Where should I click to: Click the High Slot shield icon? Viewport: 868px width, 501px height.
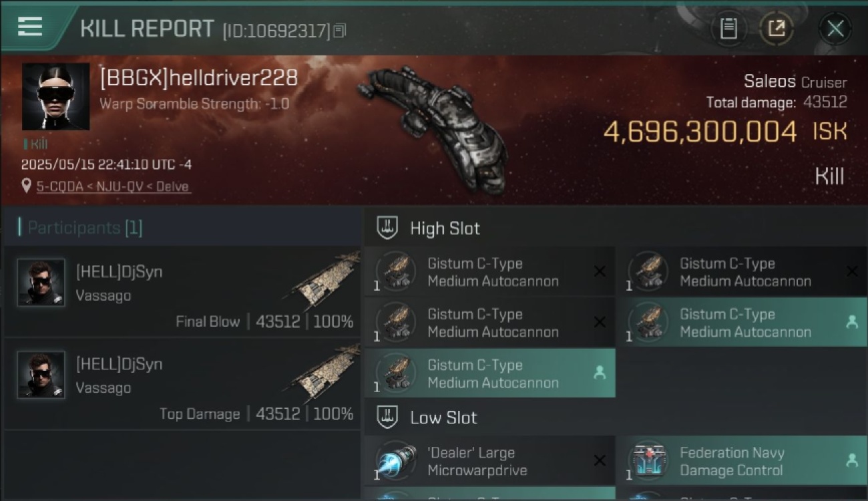[x=388, y=228]
